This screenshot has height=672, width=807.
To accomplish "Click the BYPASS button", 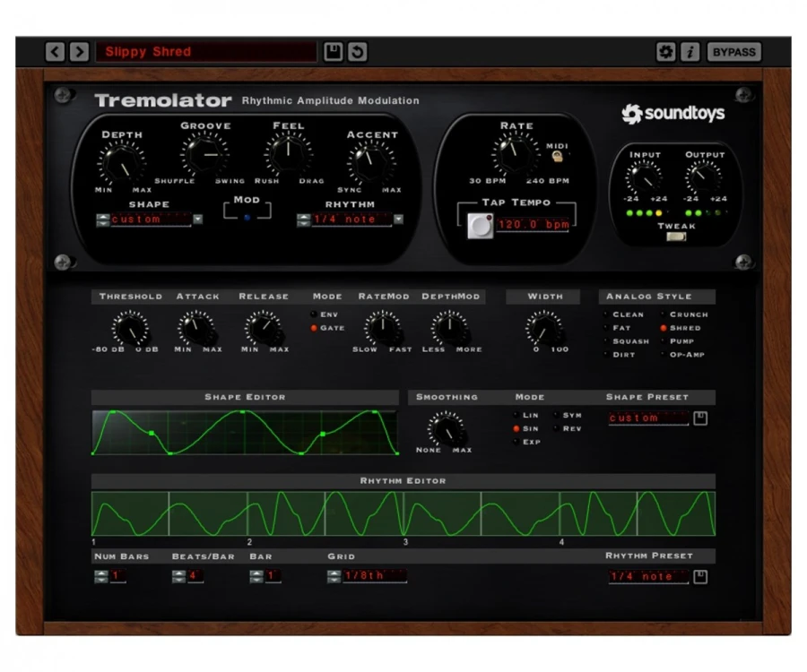I will click(733, 52).
